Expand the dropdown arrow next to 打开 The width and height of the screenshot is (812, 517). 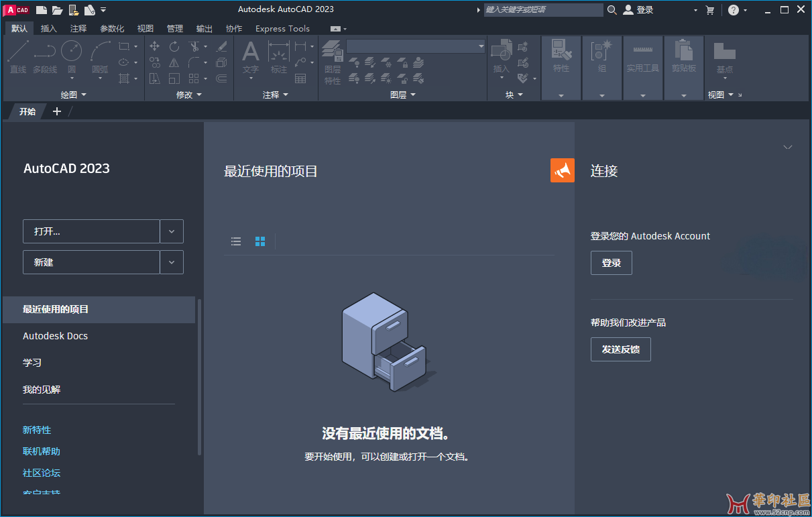click(x=172, y=231)
